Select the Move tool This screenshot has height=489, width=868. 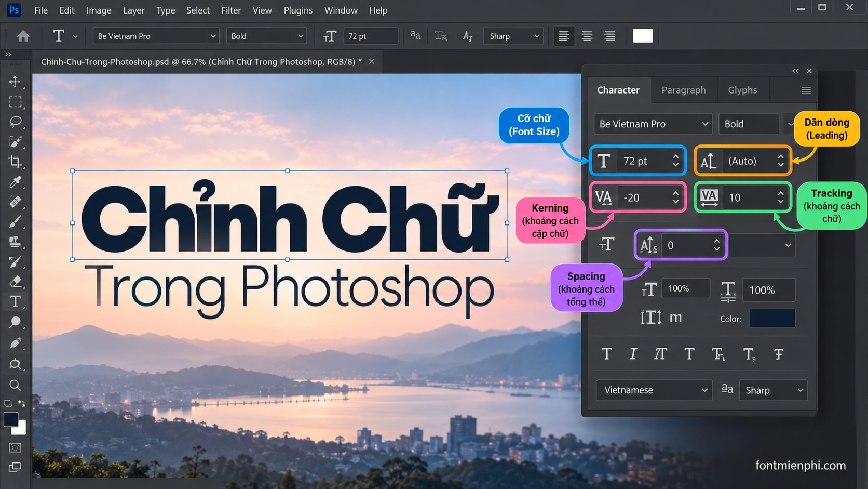coord(15,82)
